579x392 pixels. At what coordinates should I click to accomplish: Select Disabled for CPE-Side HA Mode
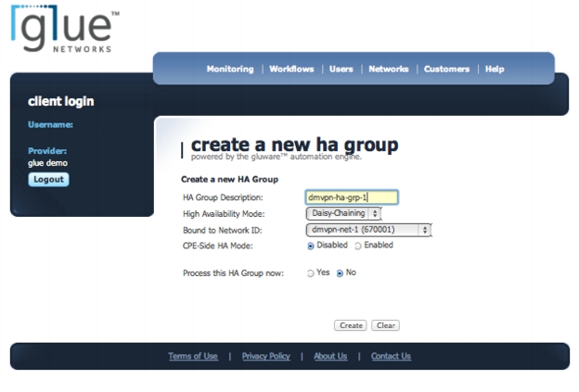[311, 246]
